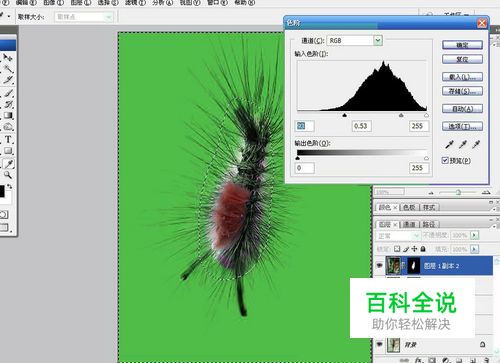Select the Dodge tool in toolbox
500x363 pixels.
(8, 127)
